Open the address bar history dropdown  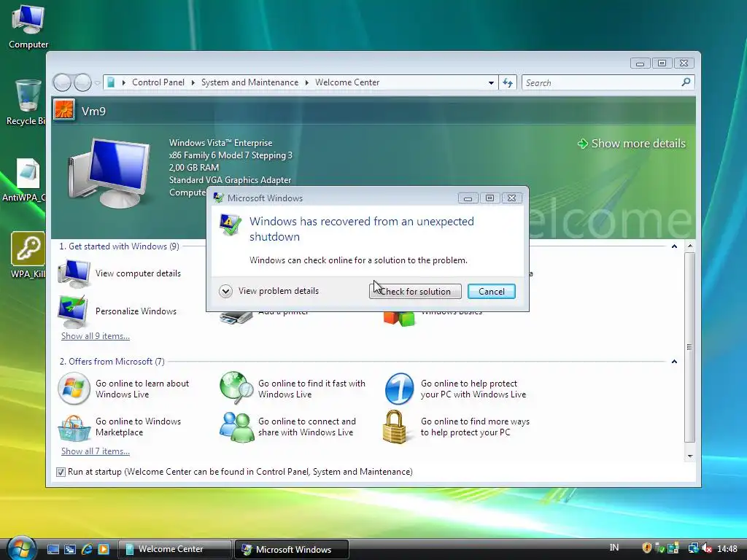point(491,83)
